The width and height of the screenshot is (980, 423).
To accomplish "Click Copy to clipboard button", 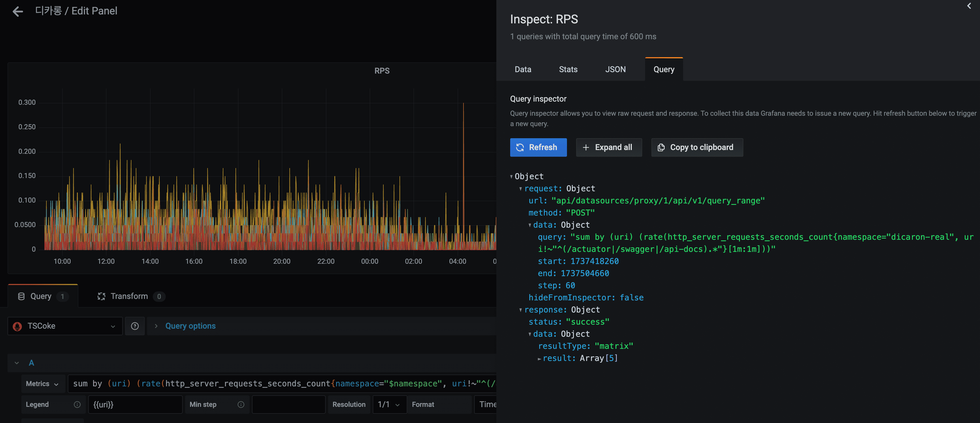I will [697, 147].
